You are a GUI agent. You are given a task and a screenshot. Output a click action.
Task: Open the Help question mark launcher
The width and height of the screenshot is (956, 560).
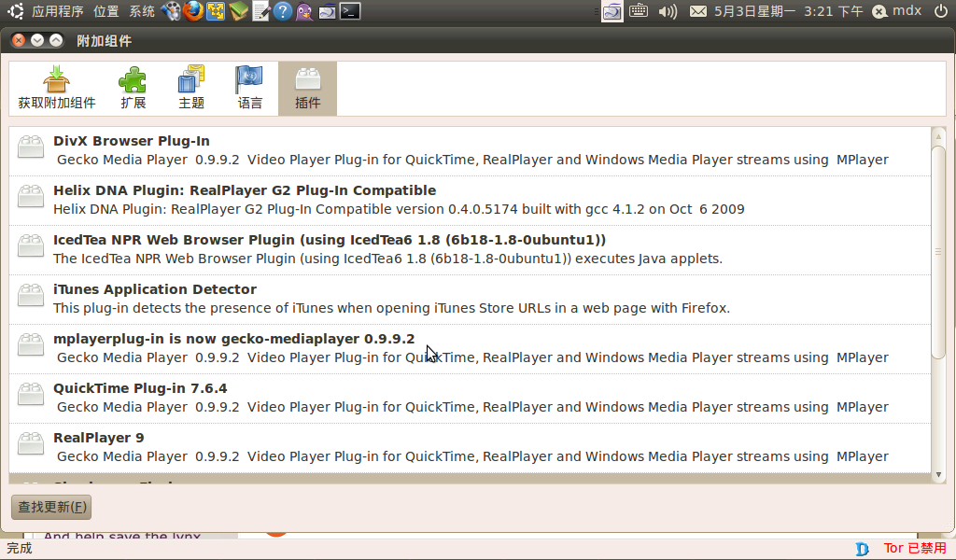[282, 11]
